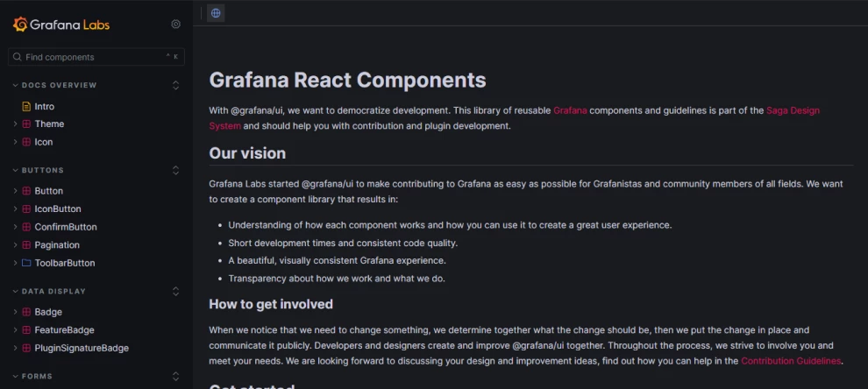The width and height of the screenshot is (868, 389).
Task: Click the Badge component icon
Action: click(26, 312)
